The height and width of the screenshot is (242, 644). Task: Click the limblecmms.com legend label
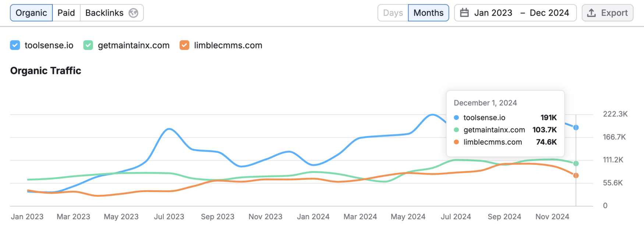pyautogui.click(x=228, y=45)
